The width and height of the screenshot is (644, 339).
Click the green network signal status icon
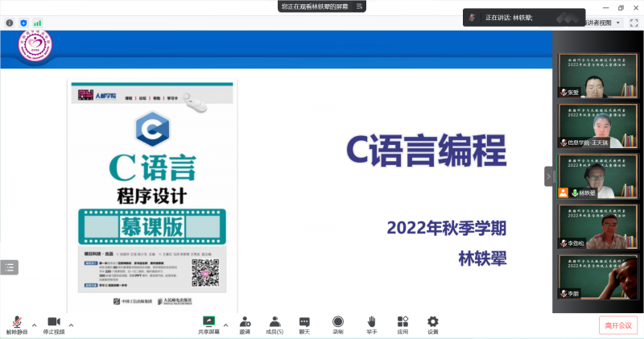36,23
